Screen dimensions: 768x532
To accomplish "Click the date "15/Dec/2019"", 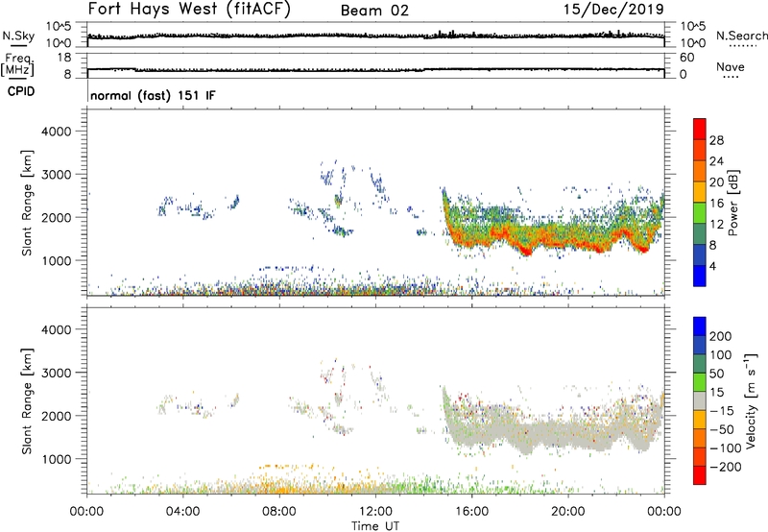I will 613,10.
